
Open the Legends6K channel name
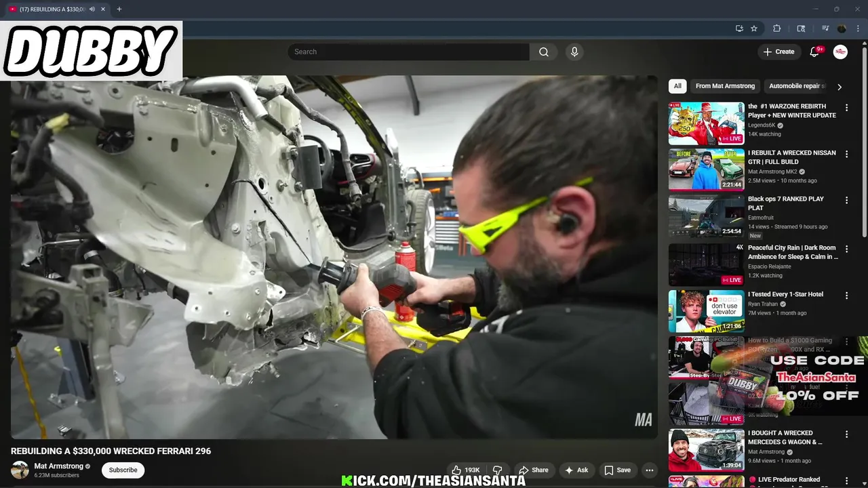(x=762, y=125)
